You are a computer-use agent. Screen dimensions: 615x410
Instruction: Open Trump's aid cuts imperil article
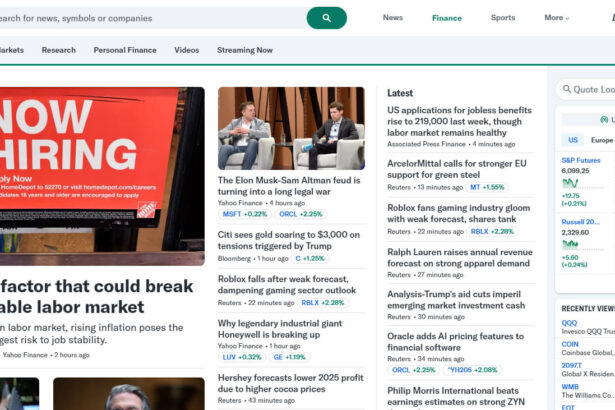pyautogui.click(x=456, y=300)
